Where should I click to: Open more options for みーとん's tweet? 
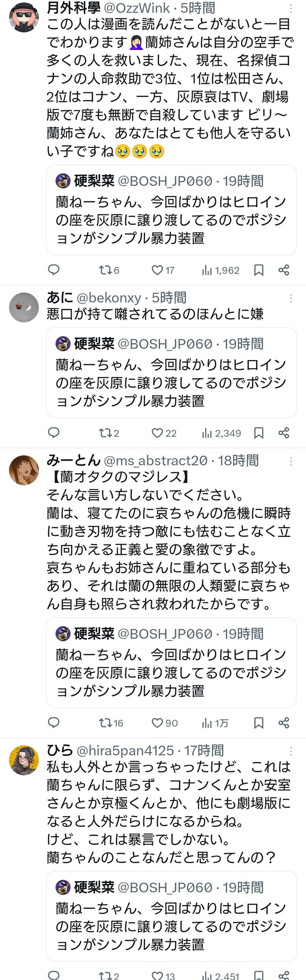291,461
